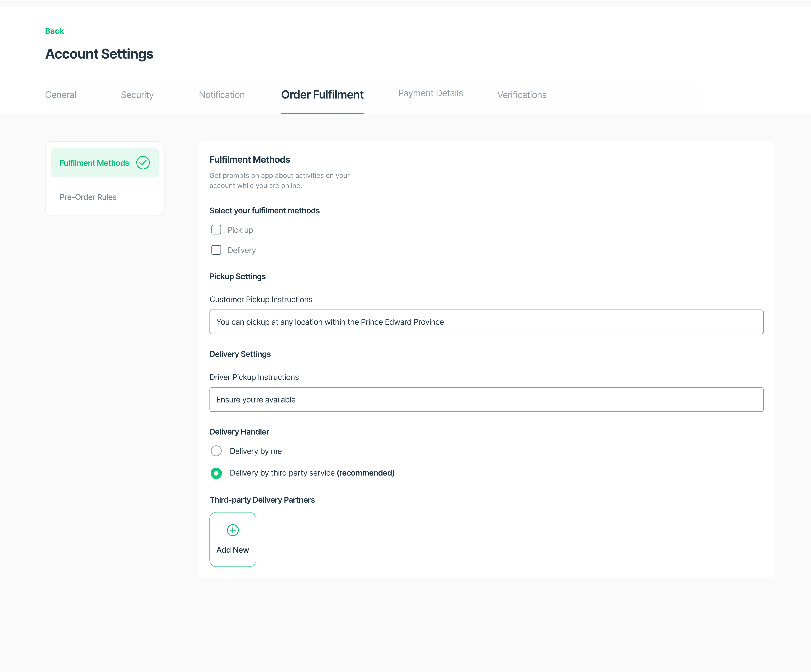This screenshot has width=811, height=672.
Task: Open the Payment Details tab
Action: click(430, 93)
